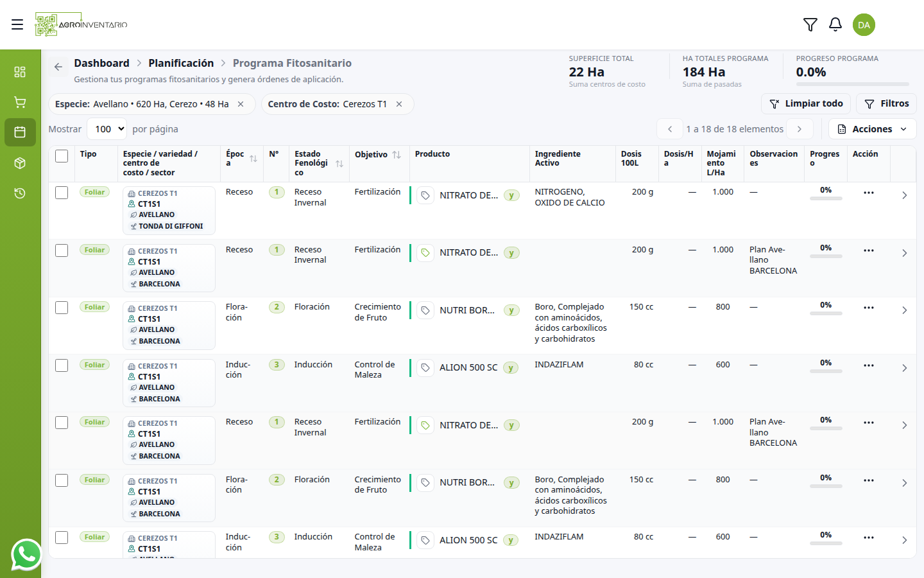Remove the Centro de Costo filter chip
Image resolution: width=924 pixels, height=578 pixels.
399,104
